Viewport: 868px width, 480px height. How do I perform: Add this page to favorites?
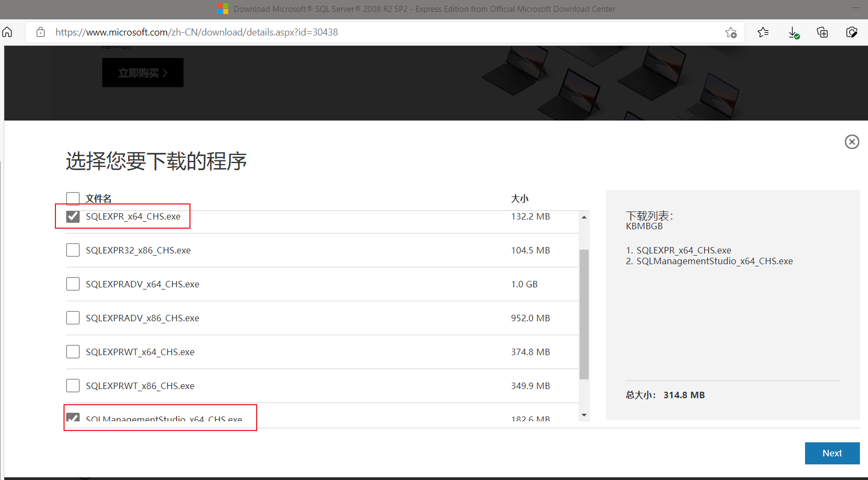pos(731,32)
